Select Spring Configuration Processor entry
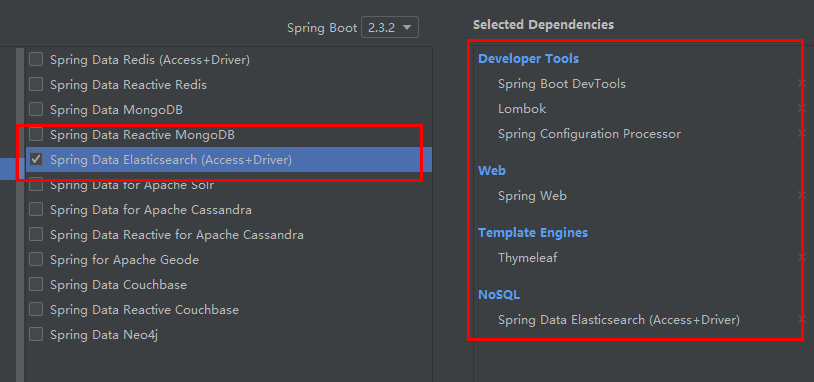This screenshot has width=814, height=382. pos(589,134)
